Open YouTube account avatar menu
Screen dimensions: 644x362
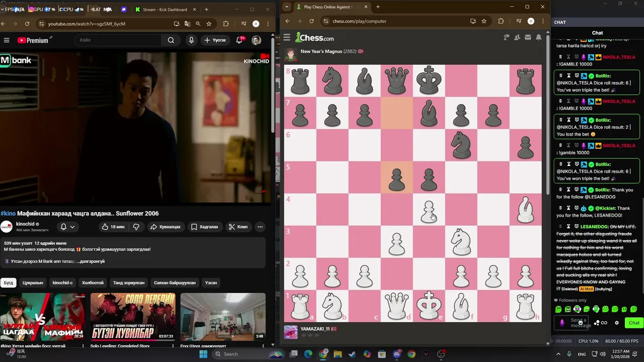256,40
